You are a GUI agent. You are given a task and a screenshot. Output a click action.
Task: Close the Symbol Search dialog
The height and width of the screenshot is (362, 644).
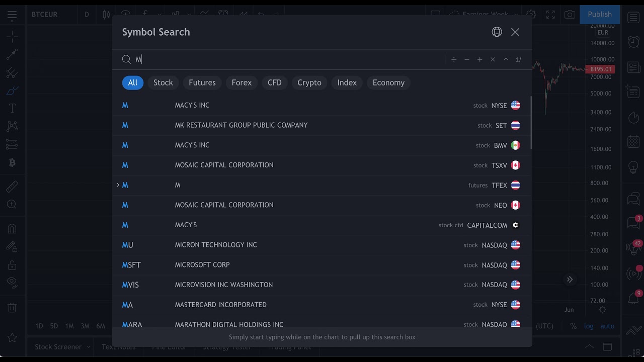tap(515, 32)
